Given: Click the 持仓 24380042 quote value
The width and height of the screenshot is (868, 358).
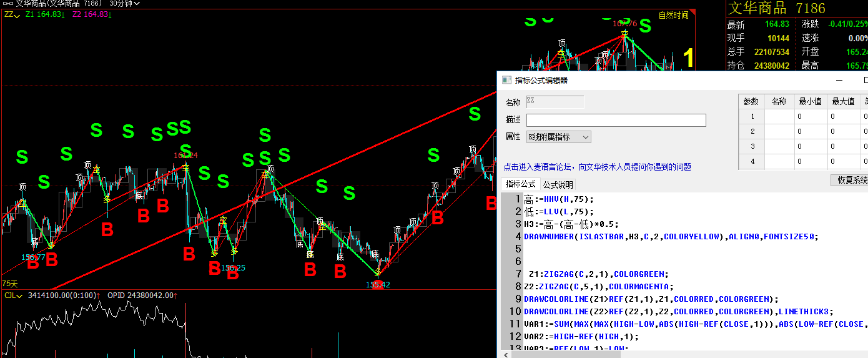Looking at the screenshot, I should (x=772, y=66).
